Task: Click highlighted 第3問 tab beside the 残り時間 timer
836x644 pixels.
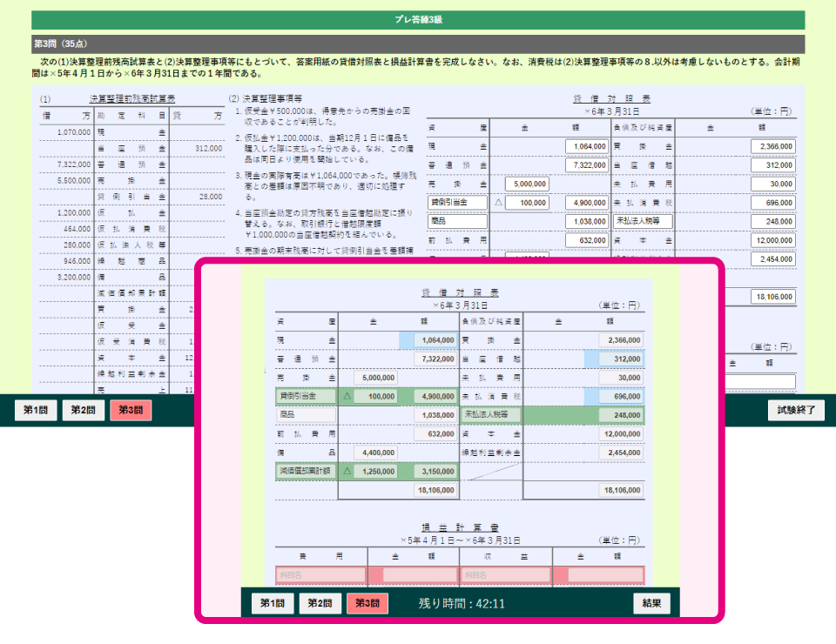Action: click(367, 603)
